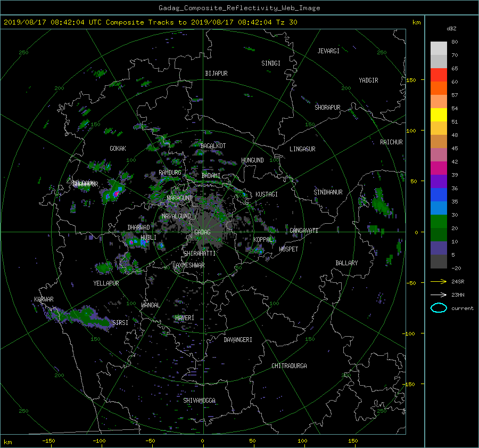The image size is (479, 448).
Task: Click the intense storm cell west of Ramdurg
Action: (114, 192)
